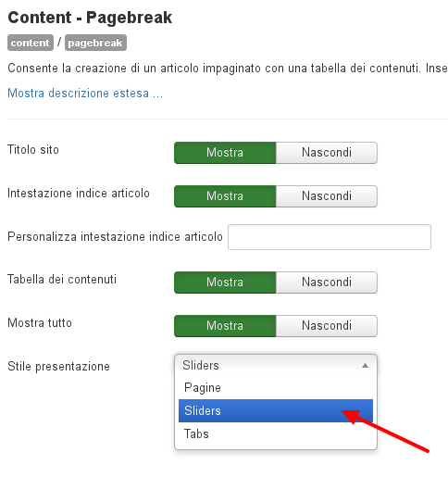Click the Tabella dei contenuti label
Image resolution: width=448 pixels, height=477 pixels.
click(x=62, y=279)
